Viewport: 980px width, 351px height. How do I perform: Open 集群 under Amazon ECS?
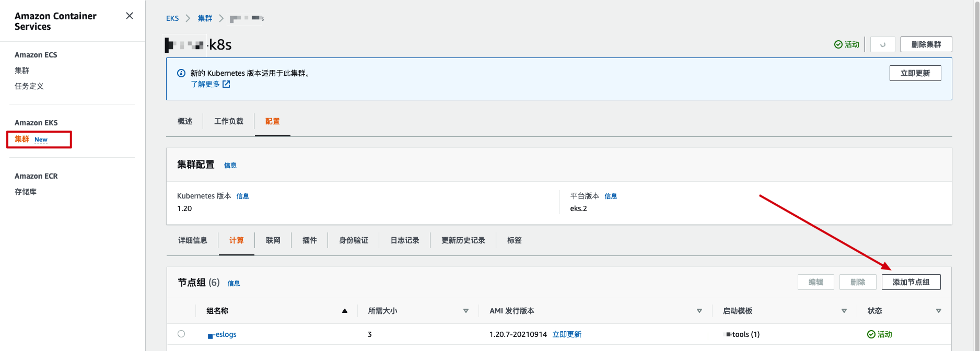pyautogui.click(x=22, y=71)
